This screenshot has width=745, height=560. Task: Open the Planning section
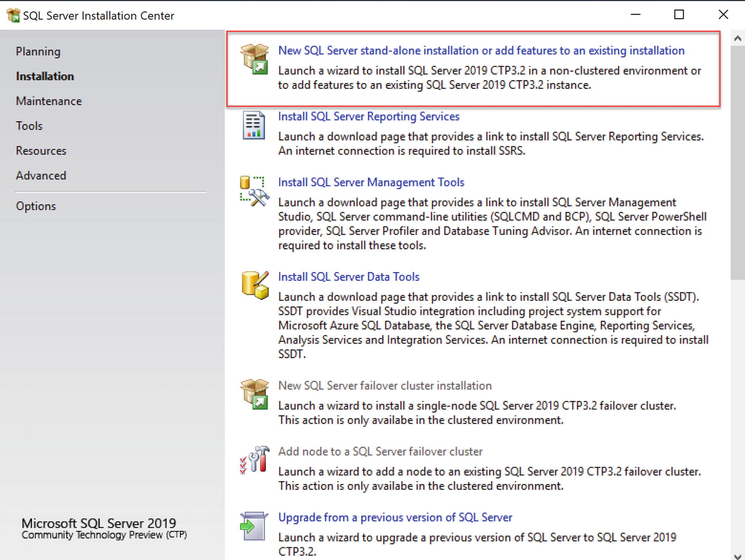tap(38, 51)
